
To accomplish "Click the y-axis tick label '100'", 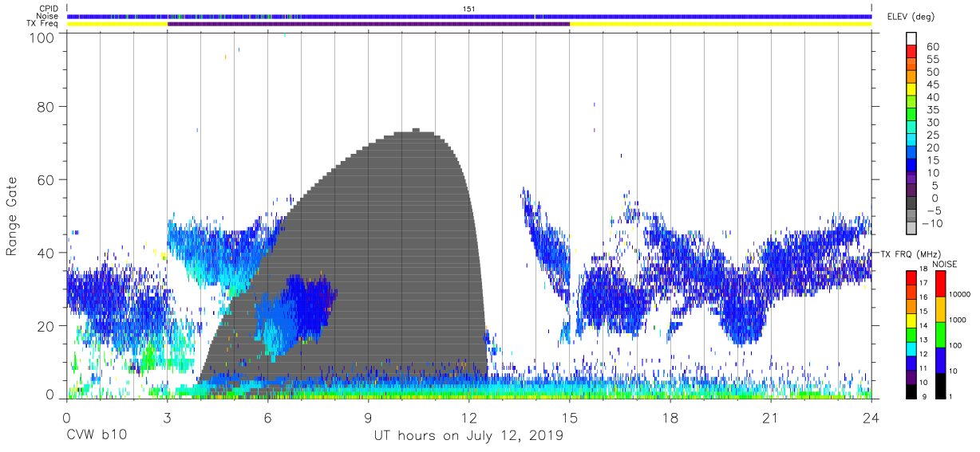I will pos(41,37).
